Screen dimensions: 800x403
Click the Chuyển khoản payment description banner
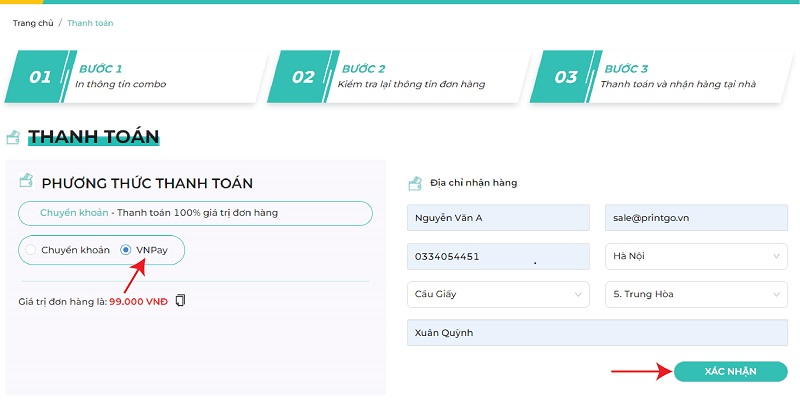pos(195,213)
